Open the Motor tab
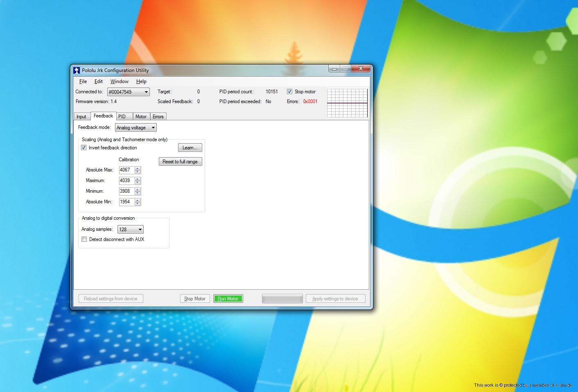The width and height of the screenshot is (578, 392). [141, 117]
